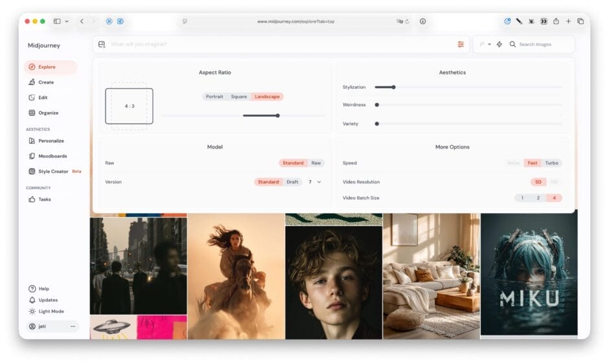Image resolution: width=609 pixels, height=364 pixels.
Task: Open the version 7 dropdown
Action: [315, 182]
